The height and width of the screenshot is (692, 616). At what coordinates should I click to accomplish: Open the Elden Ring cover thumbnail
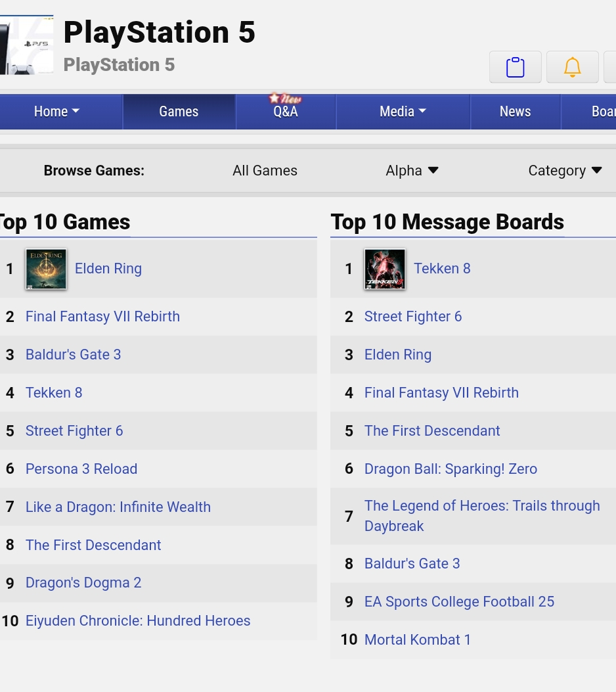(x=46, y=269)
